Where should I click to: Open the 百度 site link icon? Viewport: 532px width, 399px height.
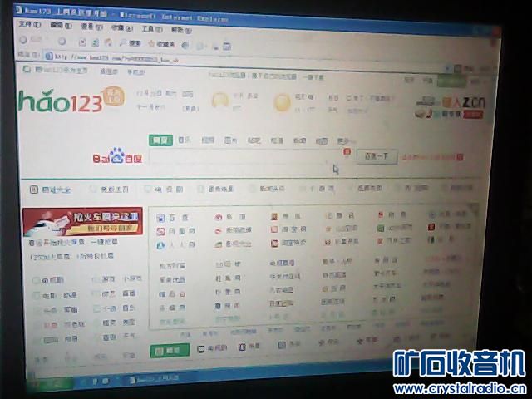160,218
